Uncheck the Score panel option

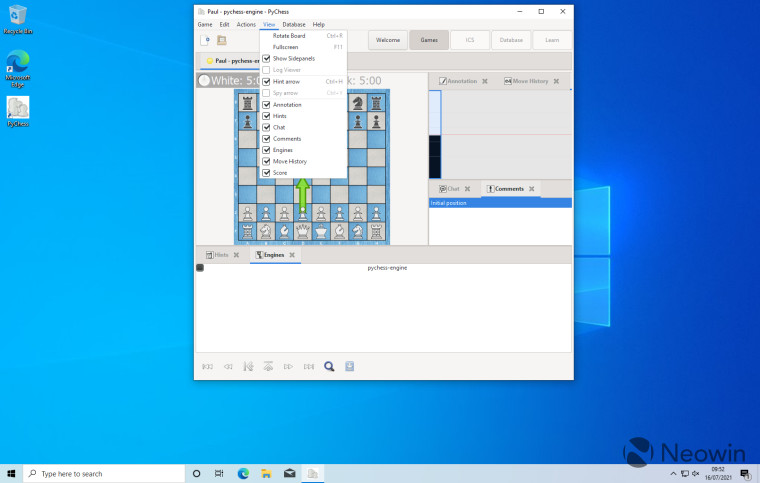click(x=266, y=173)
